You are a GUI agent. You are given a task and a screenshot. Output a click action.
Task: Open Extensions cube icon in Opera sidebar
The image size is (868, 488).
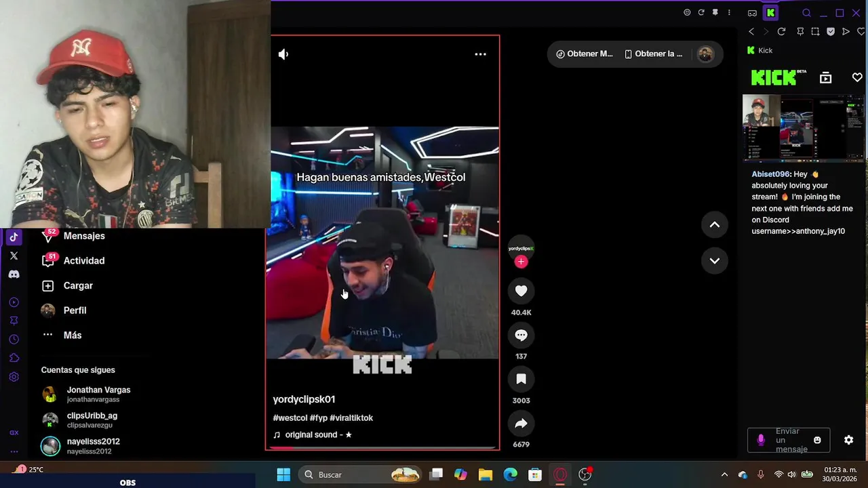point(14,358)
